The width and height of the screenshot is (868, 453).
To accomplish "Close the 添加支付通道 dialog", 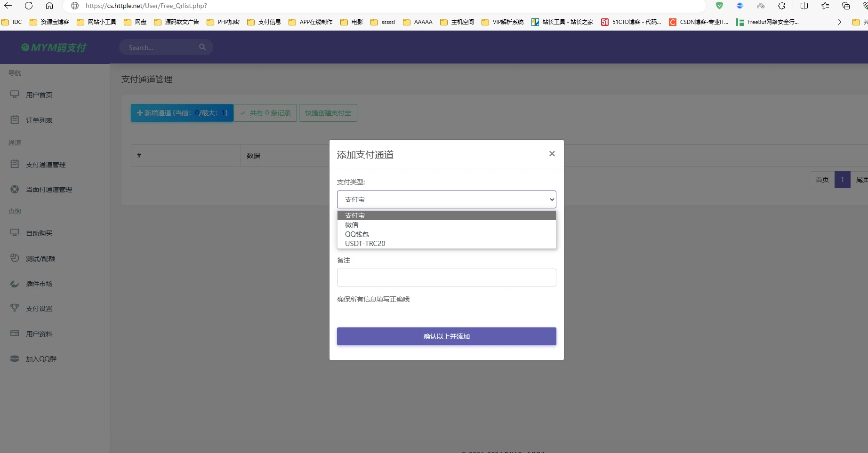I will click(552, 154).
